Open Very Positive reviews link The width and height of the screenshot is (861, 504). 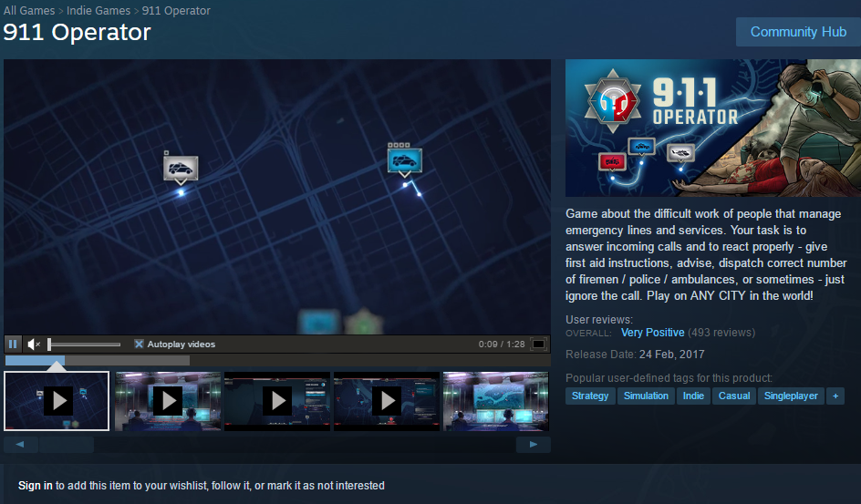(652, 333)
